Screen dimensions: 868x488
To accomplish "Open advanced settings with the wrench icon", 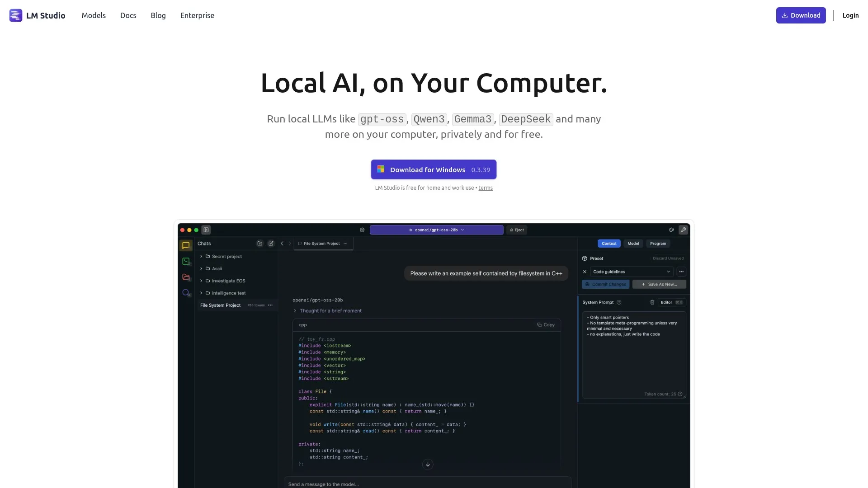I will (x=684, y=230).
